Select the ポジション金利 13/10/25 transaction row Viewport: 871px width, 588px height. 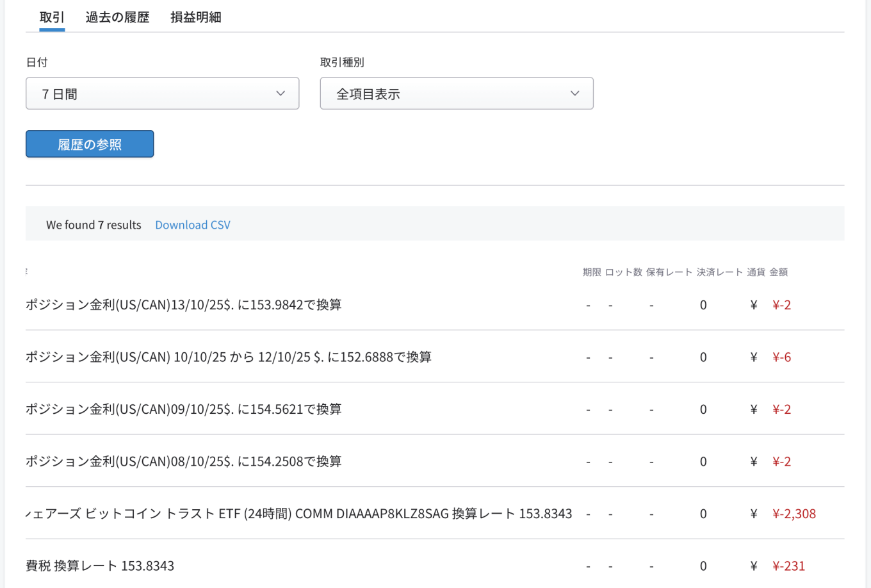[184, 305]
